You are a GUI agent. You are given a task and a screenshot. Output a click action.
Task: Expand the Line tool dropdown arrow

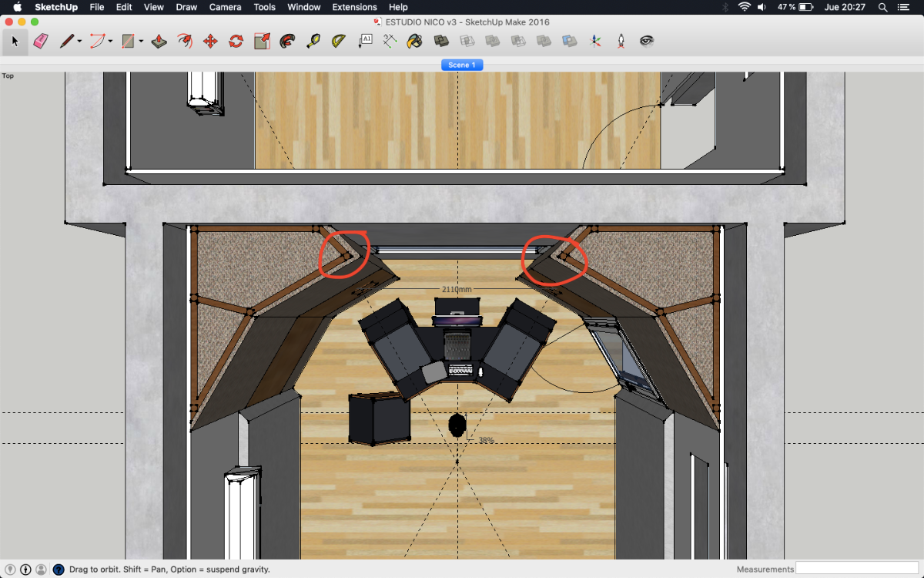pos(79,42)
